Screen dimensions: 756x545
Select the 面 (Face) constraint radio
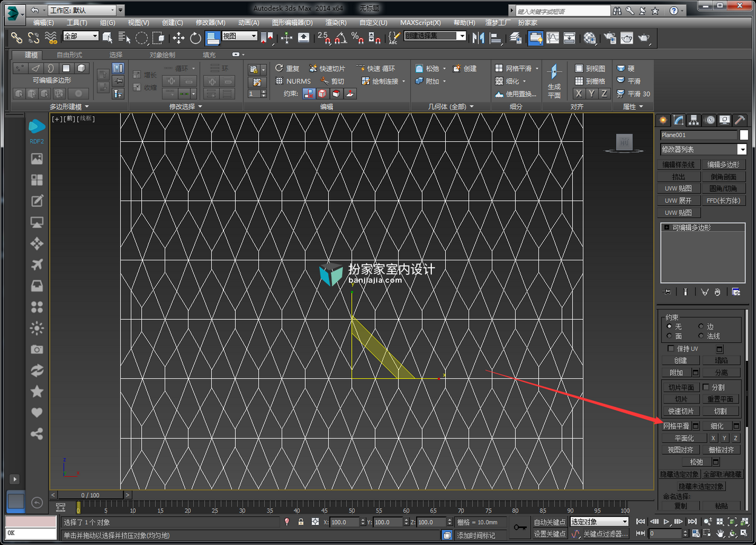(669, 335)
